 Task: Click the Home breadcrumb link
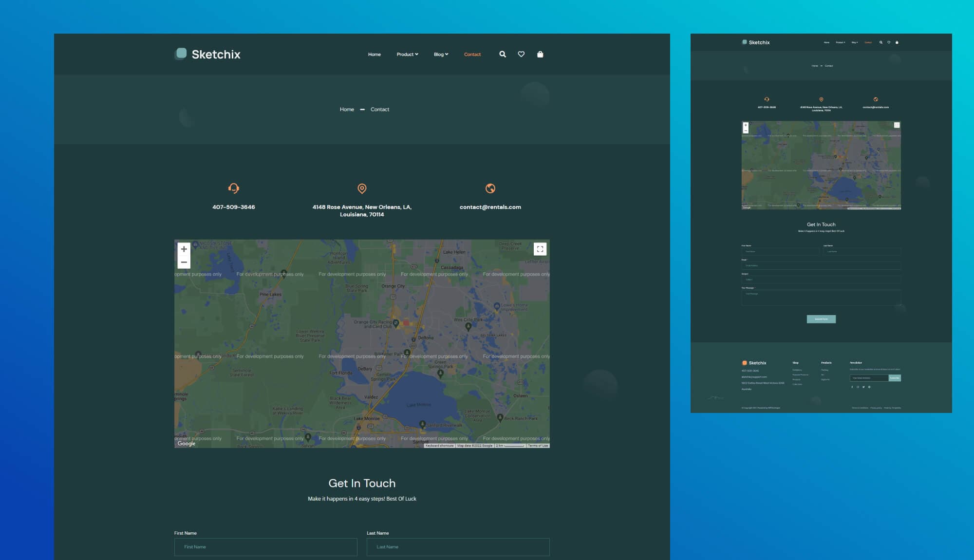[347, 110]
